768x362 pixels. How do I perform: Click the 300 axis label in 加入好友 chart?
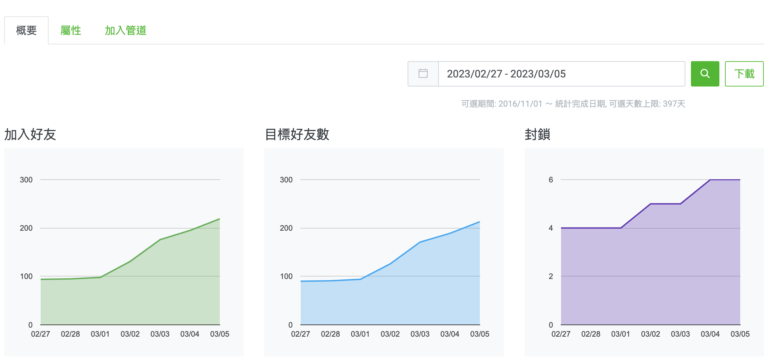(26, 180)
